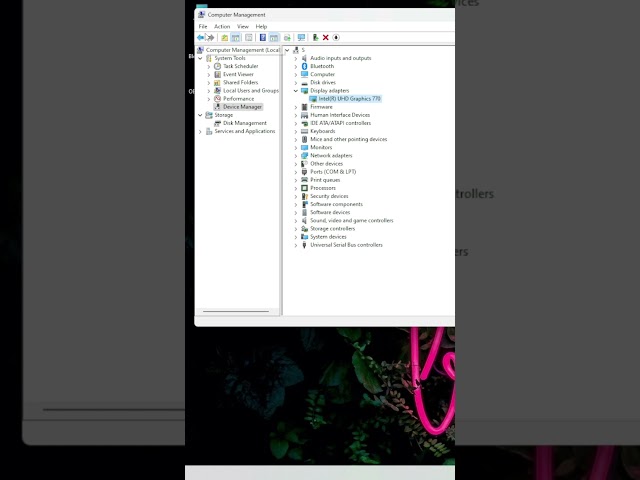Toggle the Show/Hide Console Tree toolbar icon
This screenshot has width=640, height=480.
(x=236, y=38)
